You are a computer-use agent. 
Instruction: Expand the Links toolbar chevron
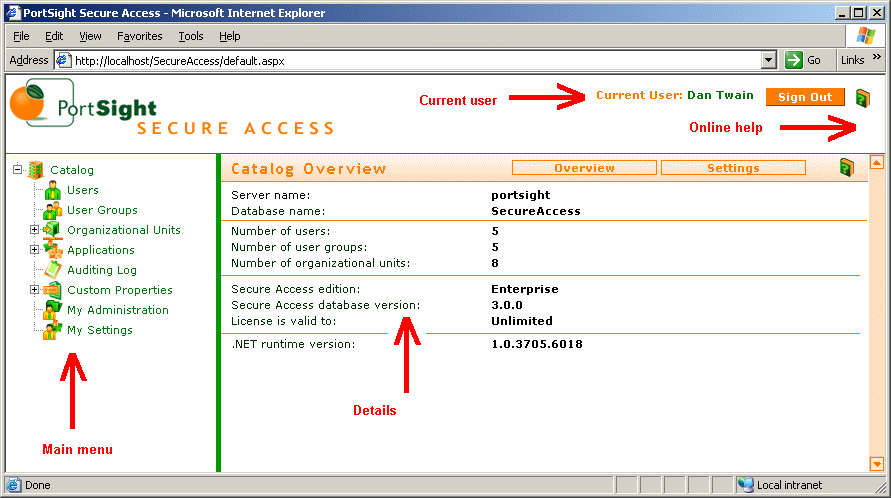877,56
